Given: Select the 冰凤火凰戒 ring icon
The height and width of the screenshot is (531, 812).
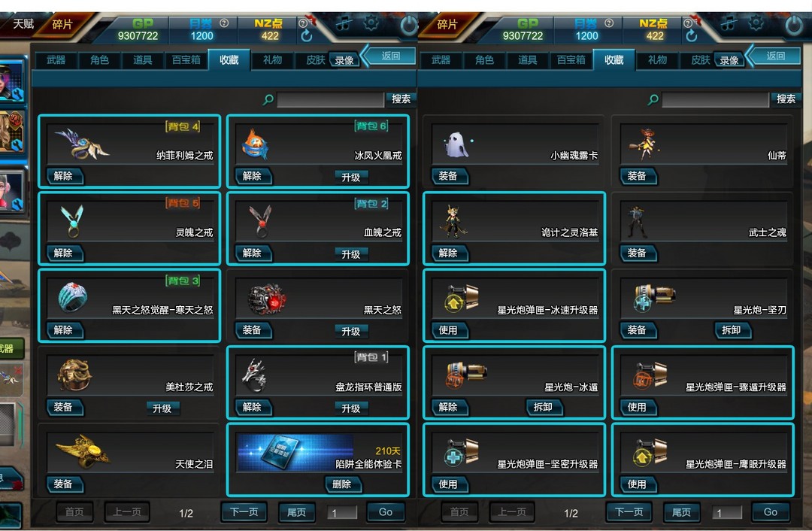Looking at the screenshot, I should (256, 144).
